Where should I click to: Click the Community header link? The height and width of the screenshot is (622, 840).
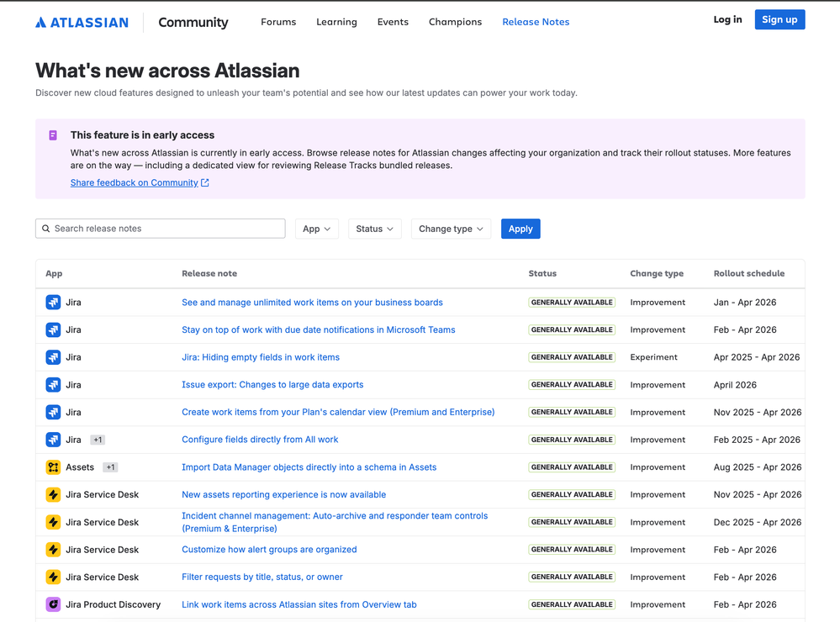coord(193,23)
